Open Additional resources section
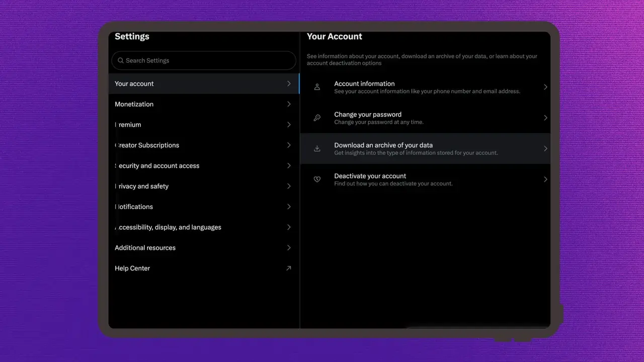Viewport: 644px width, 362px height. 145,248
